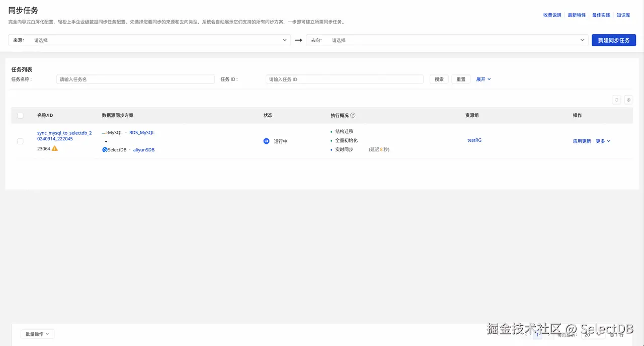Open 最新特性 link

click(577, 15)
